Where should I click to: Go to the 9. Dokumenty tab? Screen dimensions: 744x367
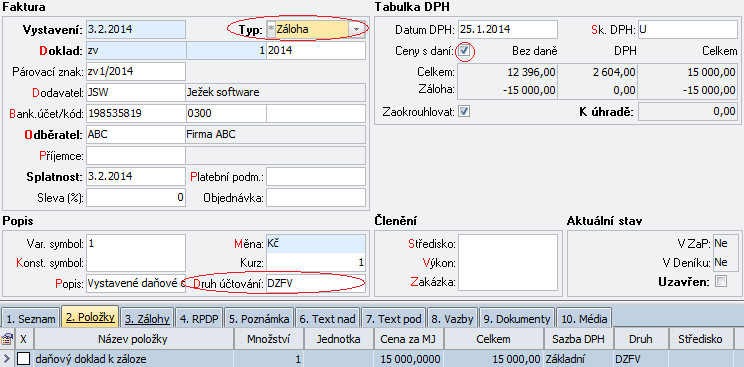(x=517, y=319)
